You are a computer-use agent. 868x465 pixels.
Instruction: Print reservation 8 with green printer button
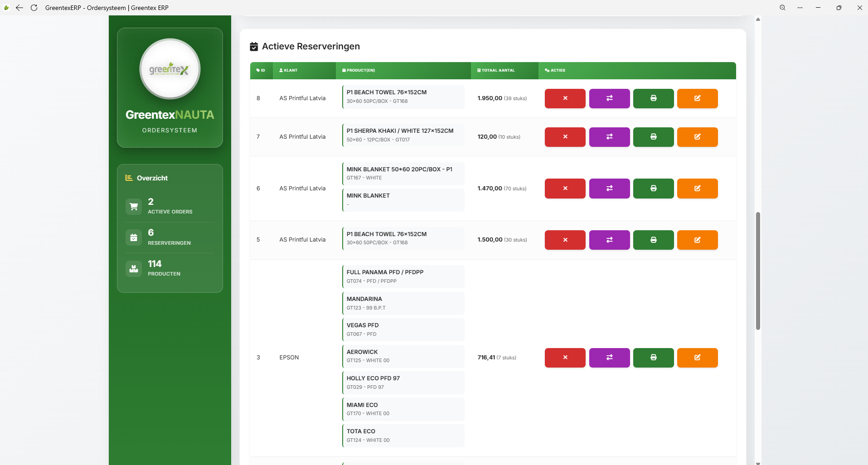[653, 98]
